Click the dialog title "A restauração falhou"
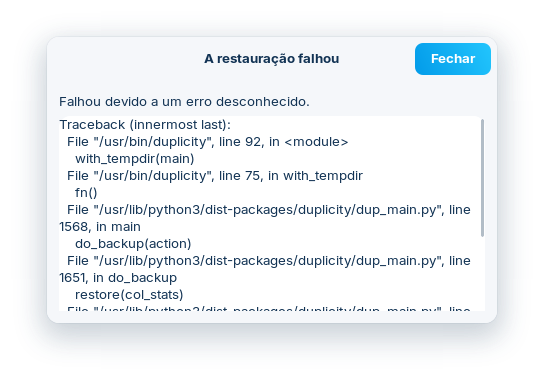This screenshot has height=380, width=544. click(x=272, y=59)
